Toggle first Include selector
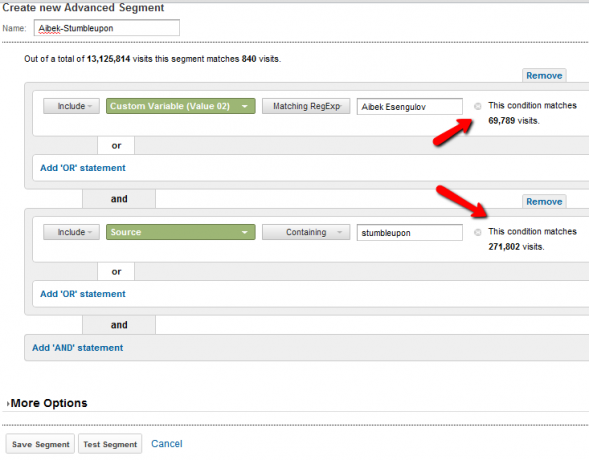 coord(71,106)
